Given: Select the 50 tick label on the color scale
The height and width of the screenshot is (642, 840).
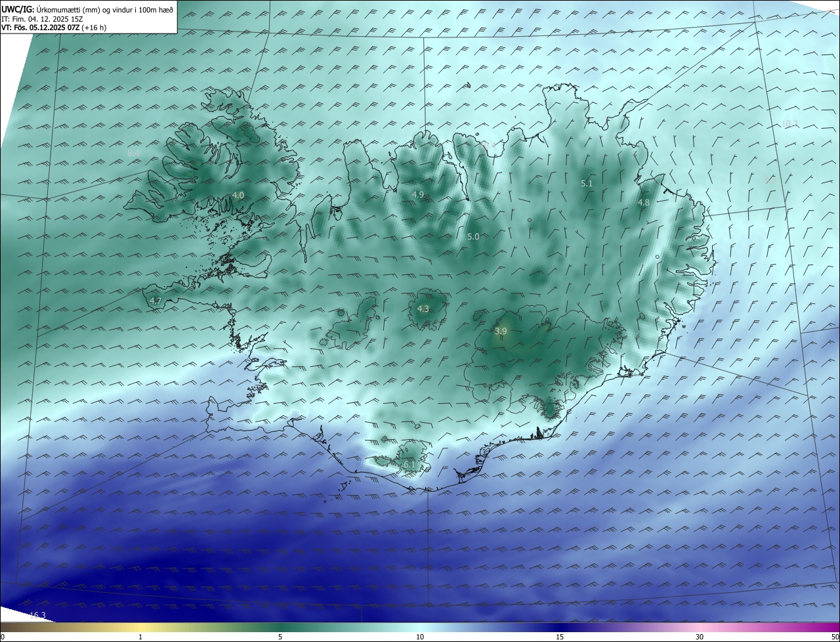Looking at the screenshot, I should coord(835,637).
